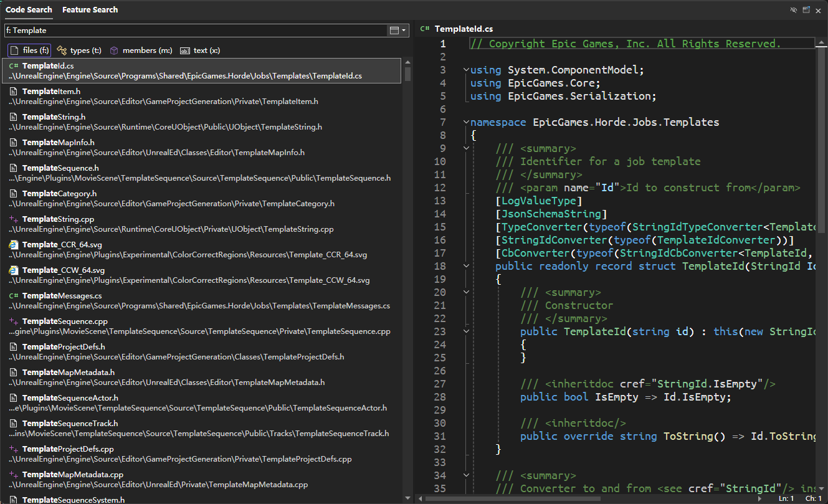Click the header icon beside TemplateItem.h
The height and width of the screenshot is (504, 828).
tap(14, 92)
